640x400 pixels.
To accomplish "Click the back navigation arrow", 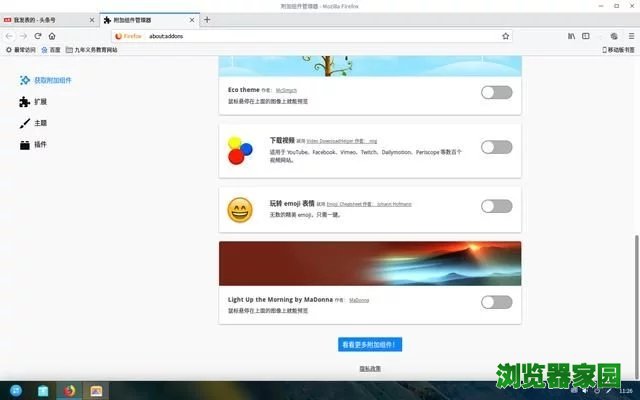I will click(x=9, y=35).
